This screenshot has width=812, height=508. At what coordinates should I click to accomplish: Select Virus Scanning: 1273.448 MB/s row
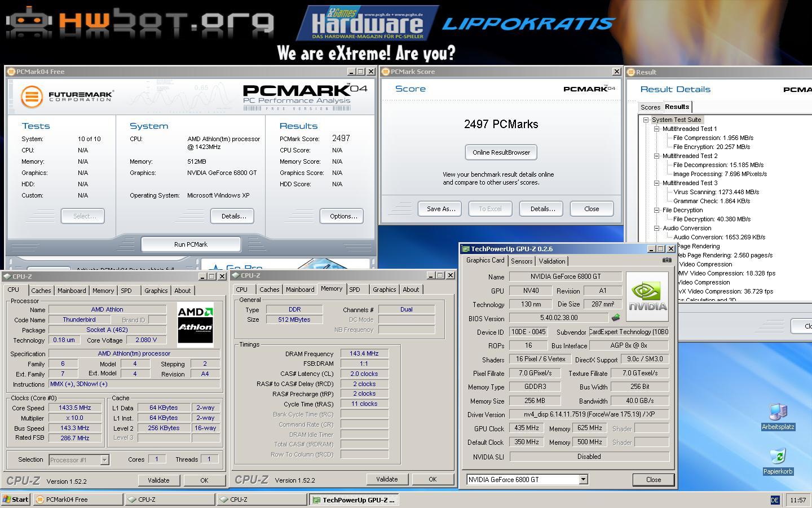[716, 192]
